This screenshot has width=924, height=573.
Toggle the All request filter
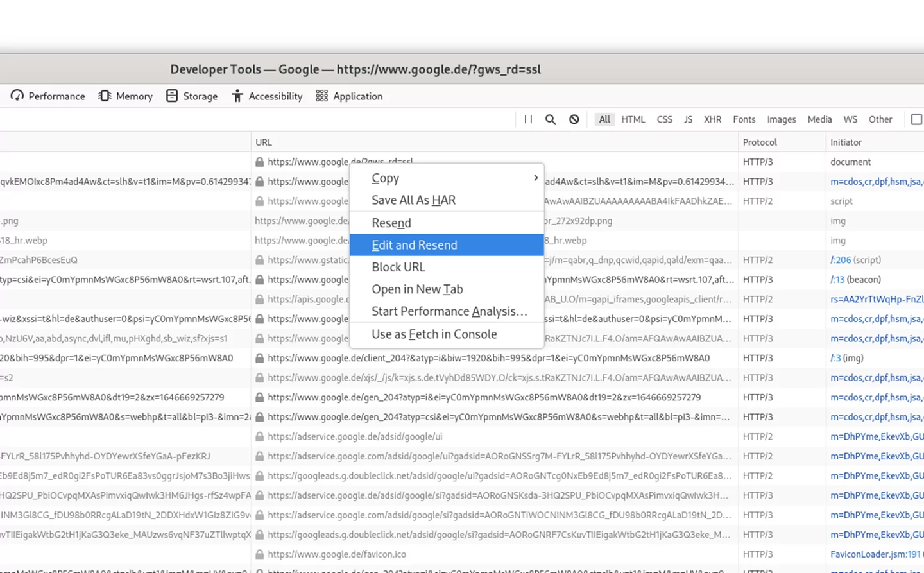[x=604, y=119]
